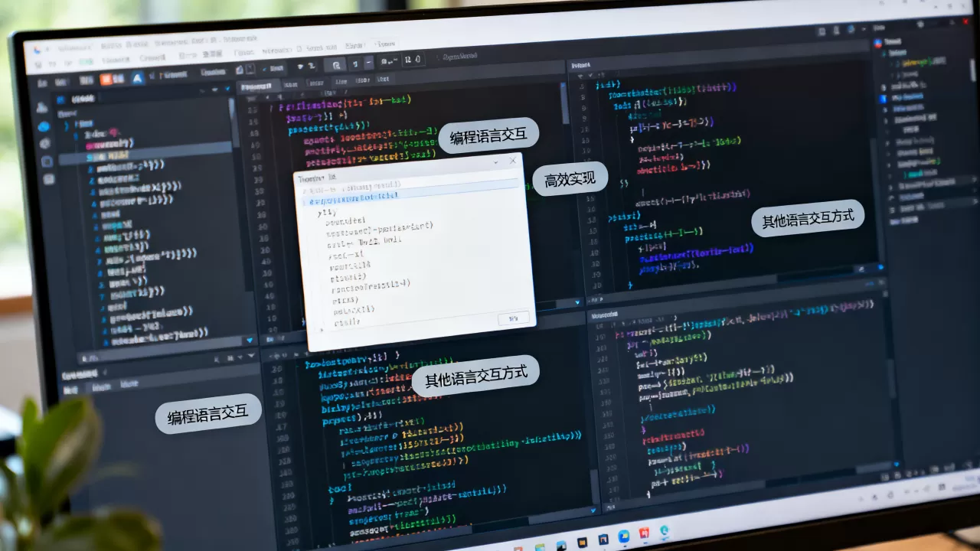Click the toolbar field showing 12
Screen dimensions: 980x551
413,60
